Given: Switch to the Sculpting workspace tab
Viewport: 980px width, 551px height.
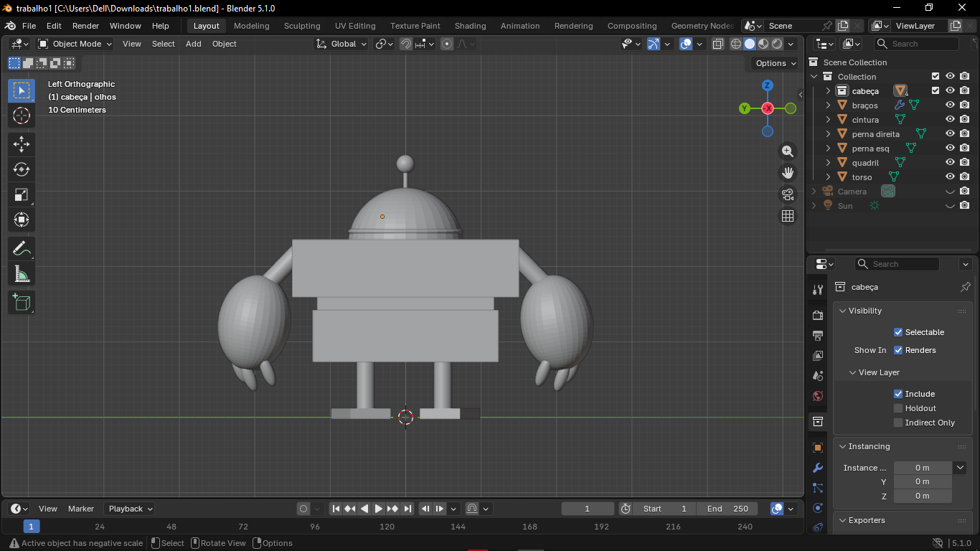Looking at the screenshot, I should [x=302, y=26].
